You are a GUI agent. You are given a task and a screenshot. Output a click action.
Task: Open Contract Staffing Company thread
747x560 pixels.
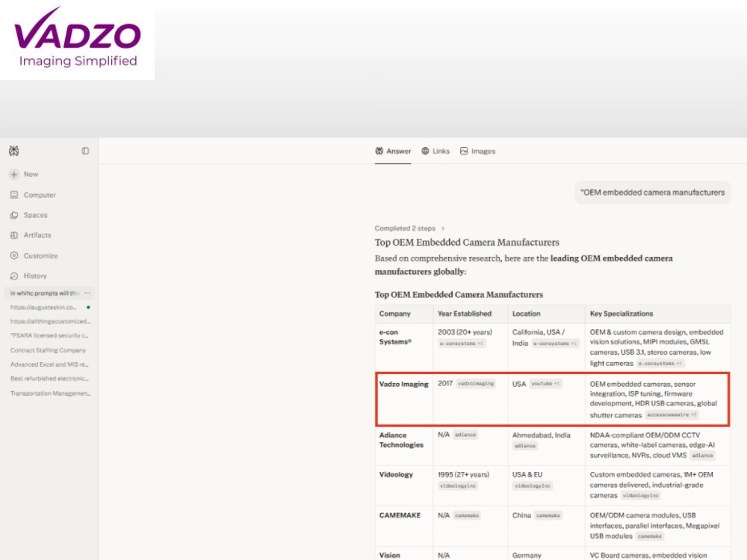[x=48, y=350]
